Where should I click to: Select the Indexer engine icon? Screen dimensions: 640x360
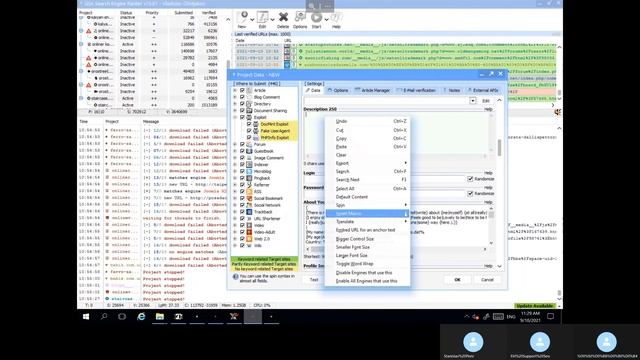[x=249, y=164]
